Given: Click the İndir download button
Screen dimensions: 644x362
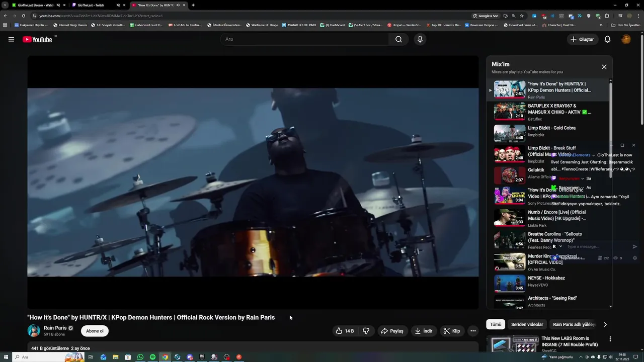Looking at the screenshot, I should 424,331.
